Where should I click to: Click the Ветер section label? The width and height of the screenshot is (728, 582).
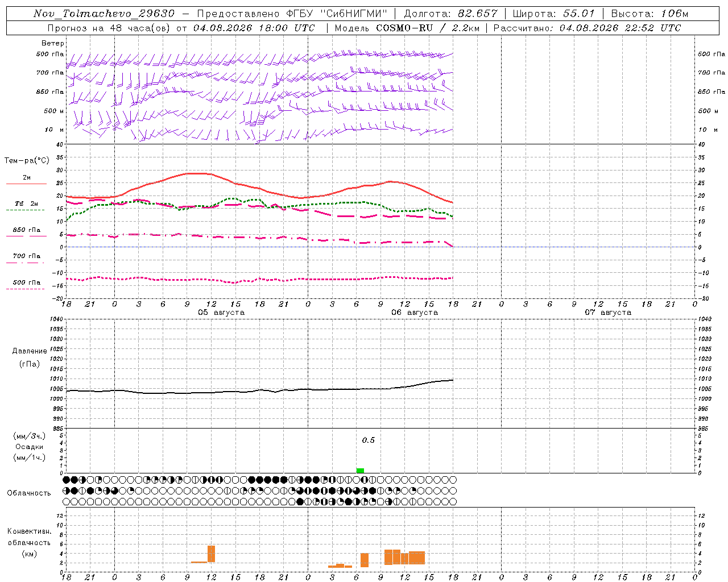coord(53,43)
